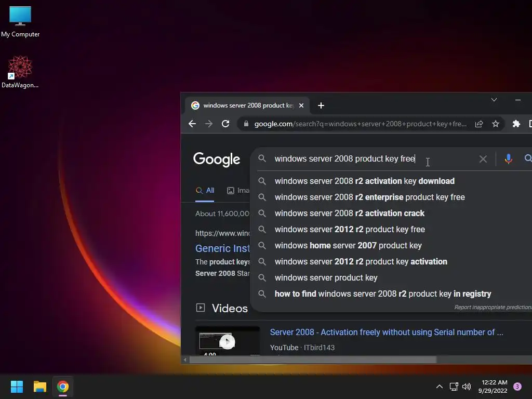Open My Computer desktop icon

coord(20,21)
